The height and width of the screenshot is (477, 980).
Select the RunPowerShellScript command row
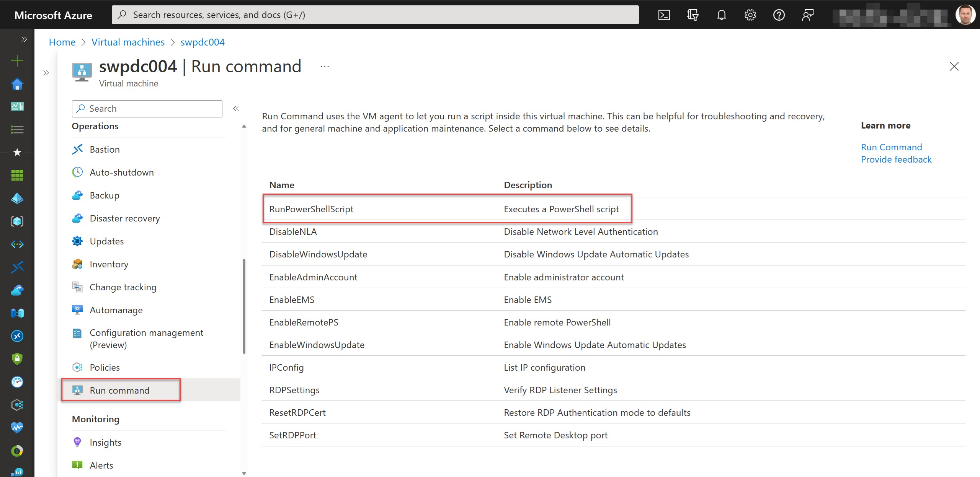click(311, 209)
